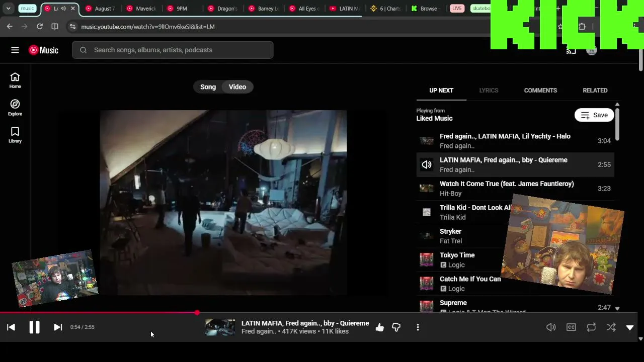The height and width of the screenshot is (362, 644).
Task: Save the queue with Save button
Action: 594,115
